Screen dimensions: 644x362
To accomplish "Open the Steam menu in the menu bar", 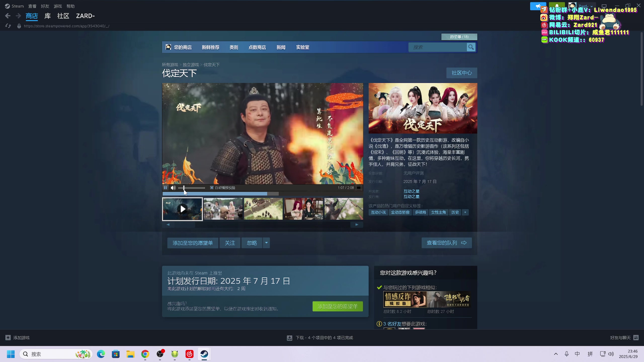I will (18, 6).
